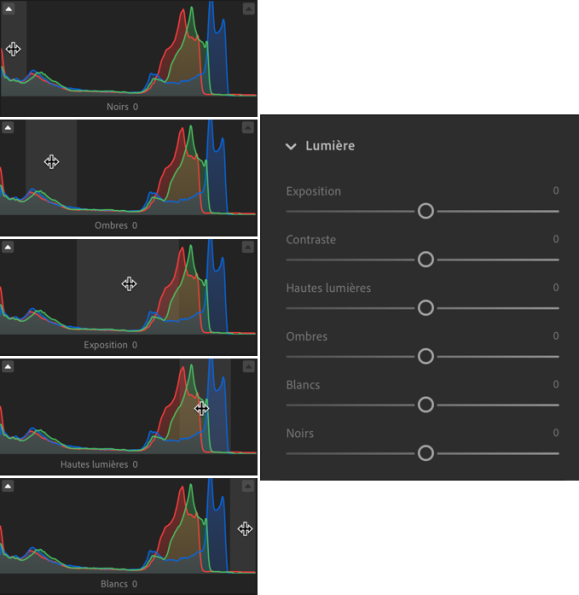Screen dimensions: 579x595
Task: Click the Exposition slider handle
Action: [426, 211]
